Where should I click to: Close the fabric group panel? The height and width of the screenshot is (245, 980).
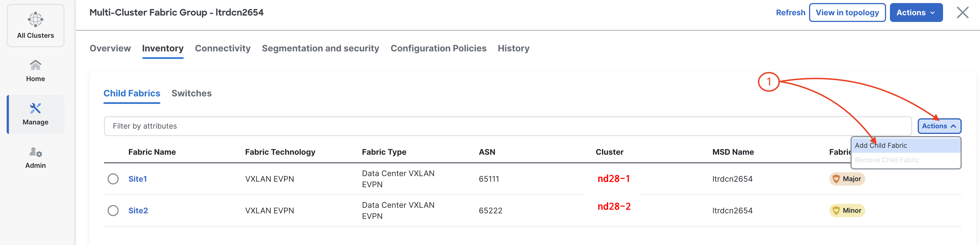click(962, 12)
